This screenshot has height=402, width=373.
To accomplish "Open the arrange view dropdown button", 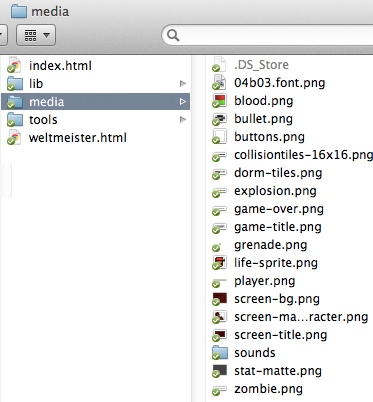I will (x=36, y=35).
